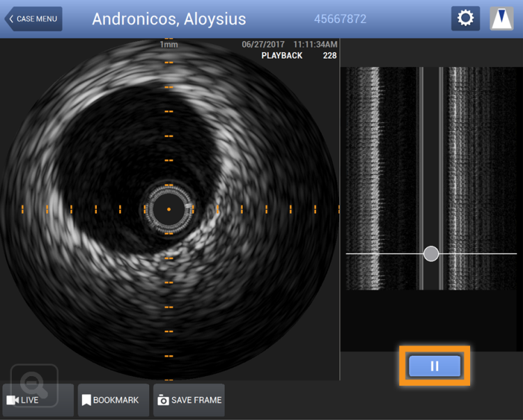
Task: Open settings via the gear icon
Action: [x=465, y=18]
